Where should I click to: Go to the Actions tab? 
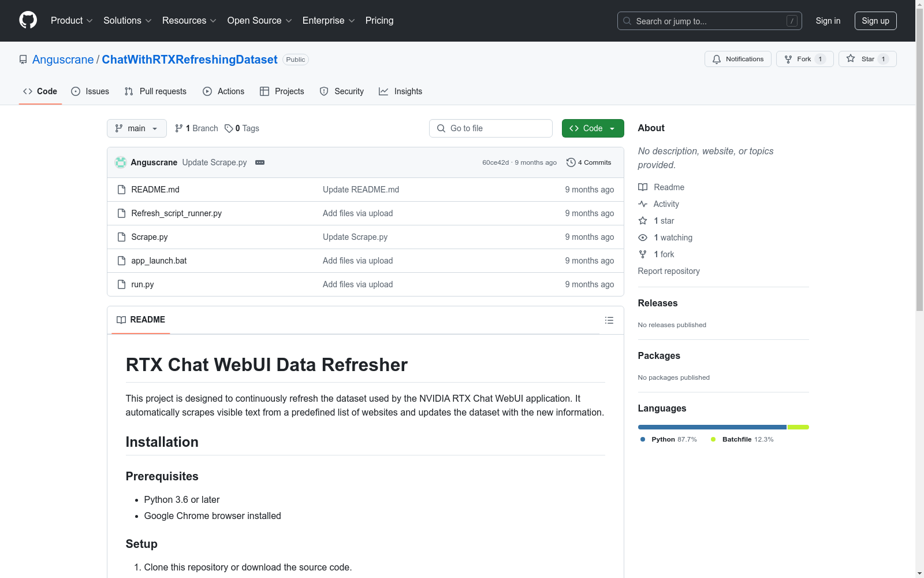pos(223,91)
